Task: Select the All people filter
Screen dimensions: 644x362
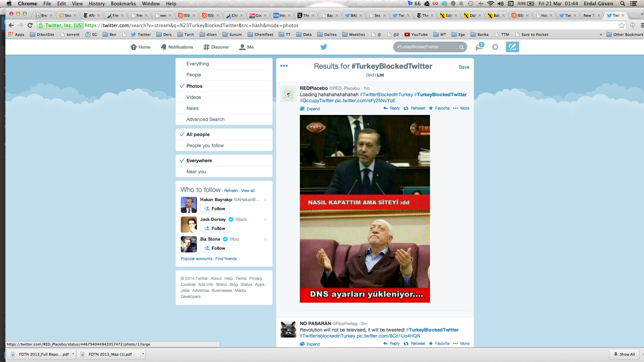Action: tap(224, 134)
